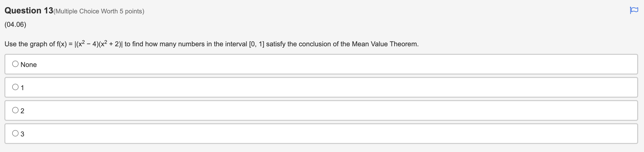Select the radio button for answer "3"
Image resolution: width=644 pixels, height=152 pixels.
tap(15, 133)
